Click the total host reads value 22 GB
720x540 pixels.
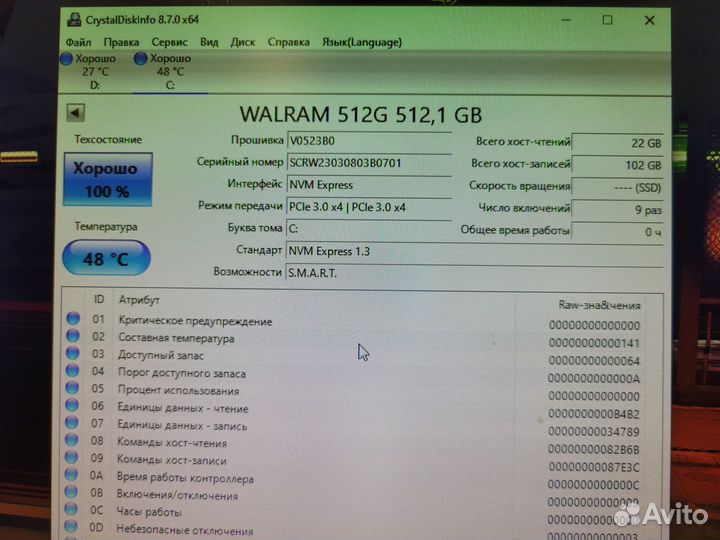[x=617, y=143]
